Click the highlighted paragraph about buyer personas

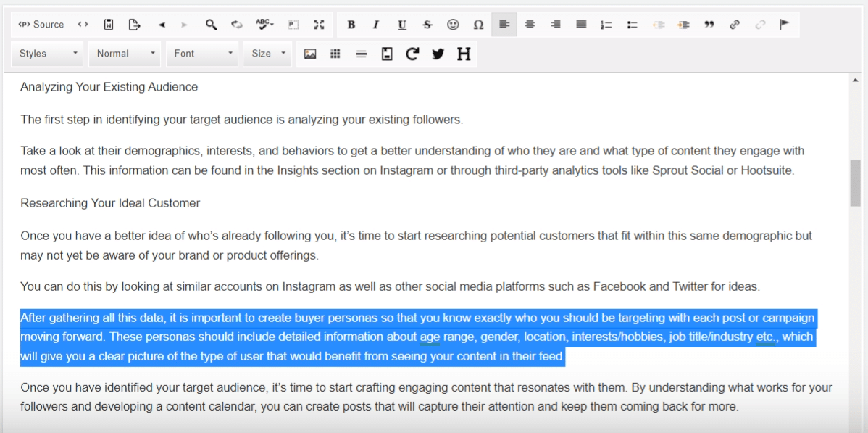tap(417, 337)
